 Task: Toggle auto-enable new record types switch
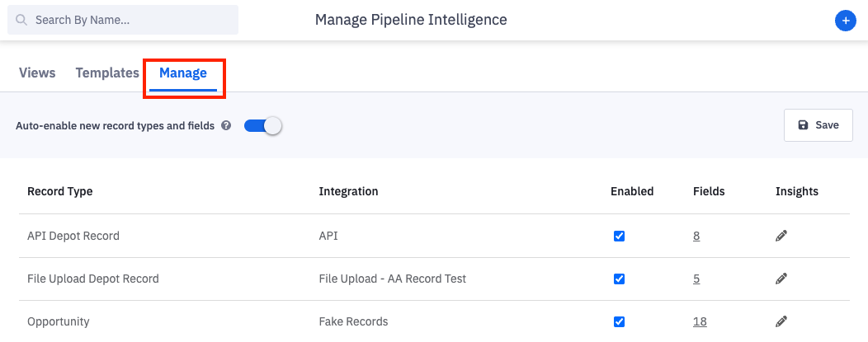point(263,125)
